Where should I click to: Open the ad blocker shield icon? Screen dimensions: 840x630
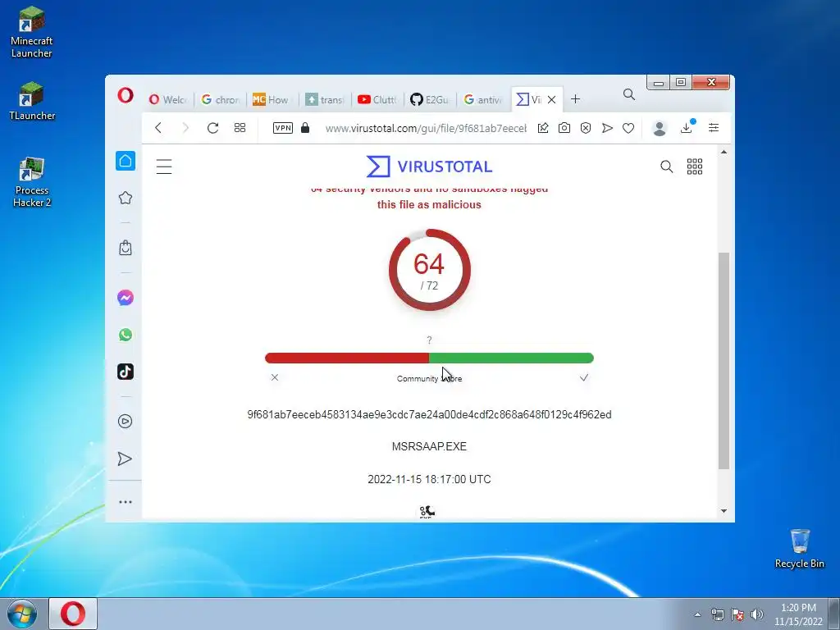coord(586,127)
